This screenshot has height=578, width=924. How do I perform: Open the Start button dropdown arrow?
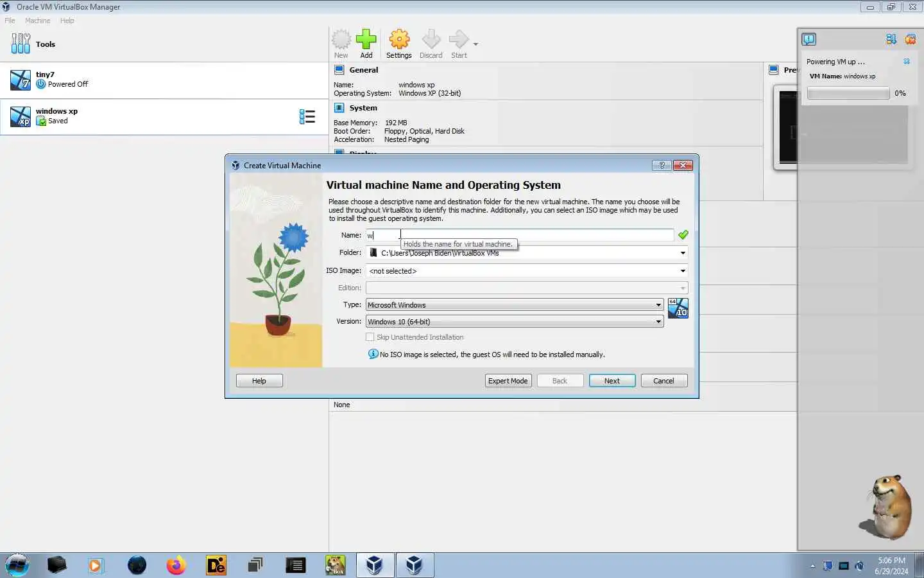point(475,44)
